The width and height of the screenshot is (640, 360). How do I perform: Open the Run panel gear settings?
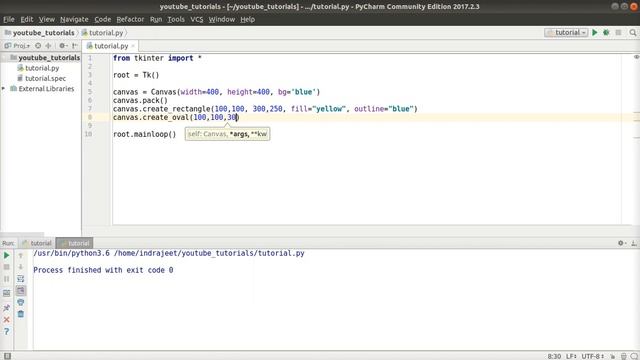(622, 243)
